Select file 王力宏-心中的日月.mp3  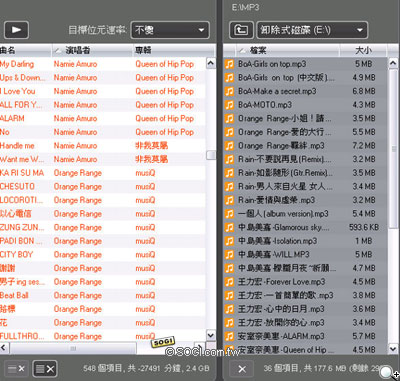(305, 309)
